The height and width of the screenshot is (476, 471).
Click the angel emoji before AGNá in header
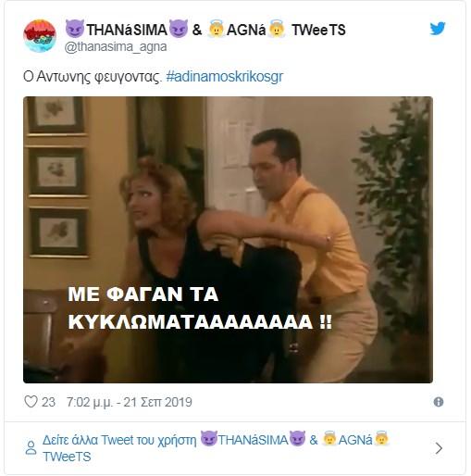217,29
